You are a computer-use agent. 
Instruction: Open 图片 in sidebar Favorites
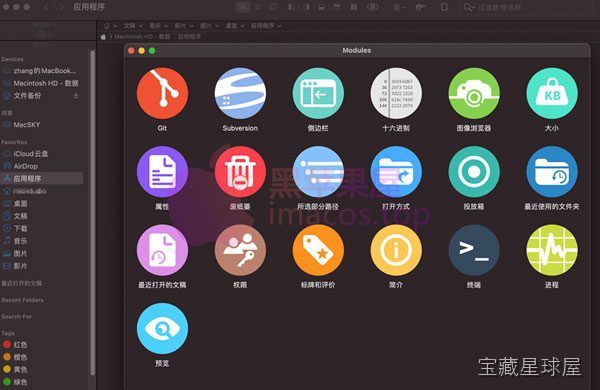[x=15, y=253]
